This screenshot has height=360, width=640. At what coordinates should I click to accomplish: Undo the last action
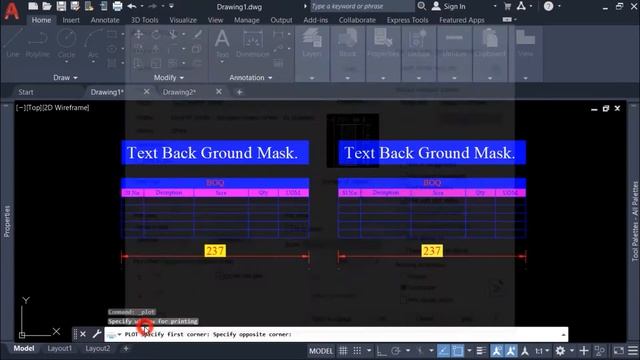(132, 6)
